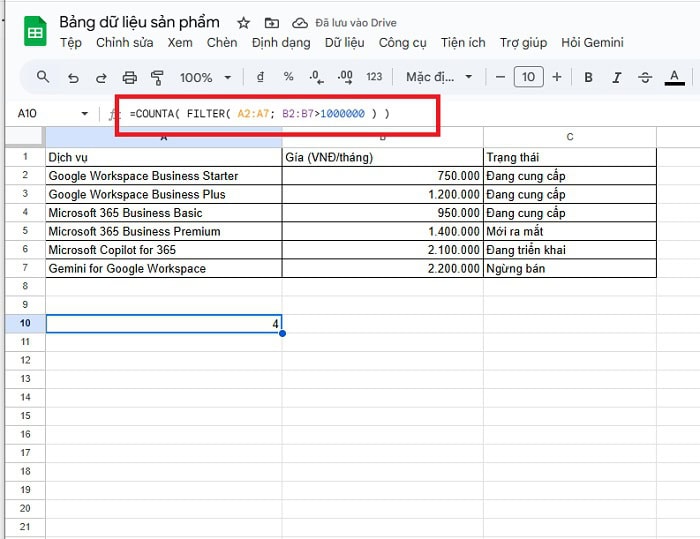Select row 10 header
The height and width of the screenshot is (539, 700).
25,323
